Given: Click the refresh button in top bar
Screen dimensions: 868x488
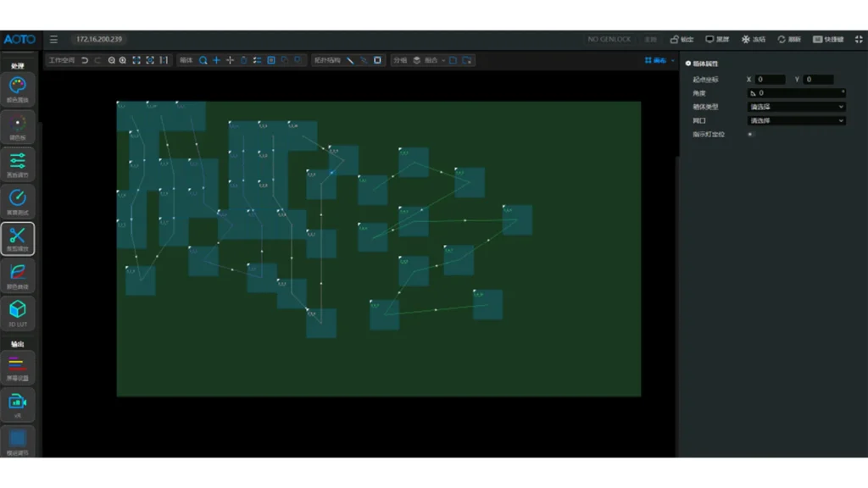Looking at the screenshot, I should click(788, 39).
